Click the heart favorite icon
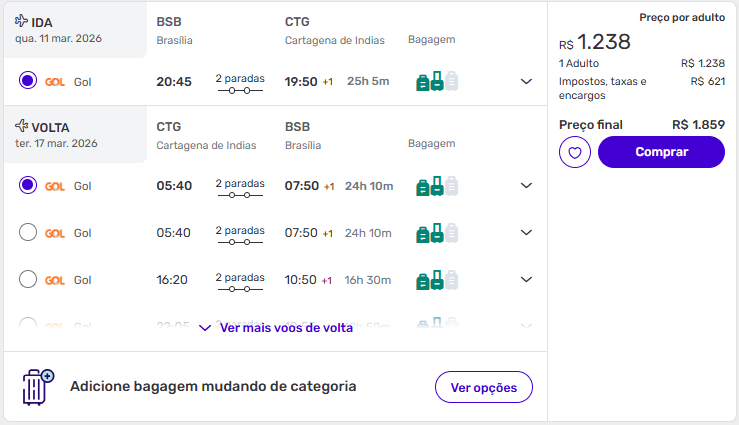Screen dimensions: 739x425 tap(575, 152)
